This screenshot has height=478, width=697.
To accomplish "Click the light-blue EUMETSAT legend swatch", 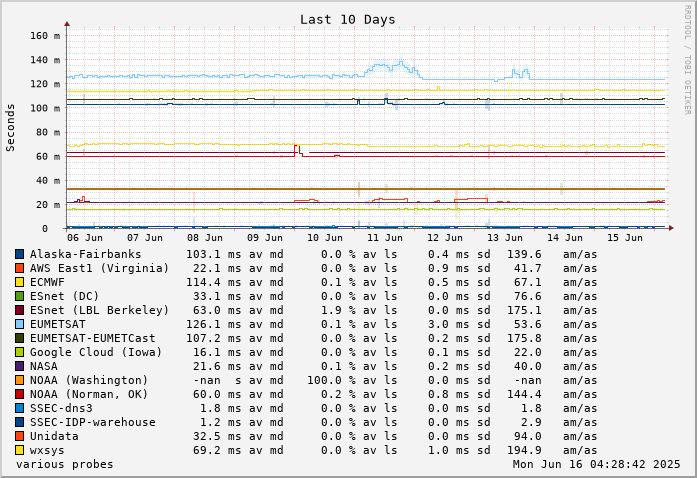I will click(19, 324).
